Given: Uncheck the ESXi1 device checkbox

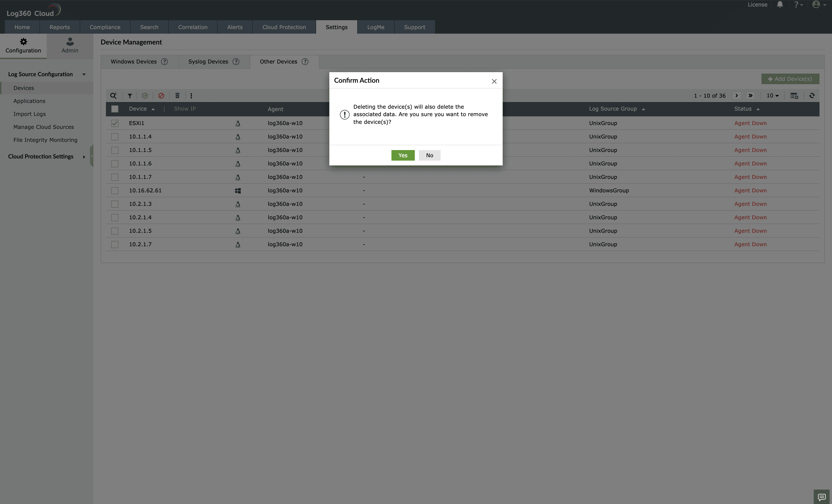Looking at the screenshot, I should pyautogui.click(x=115, y=123).
